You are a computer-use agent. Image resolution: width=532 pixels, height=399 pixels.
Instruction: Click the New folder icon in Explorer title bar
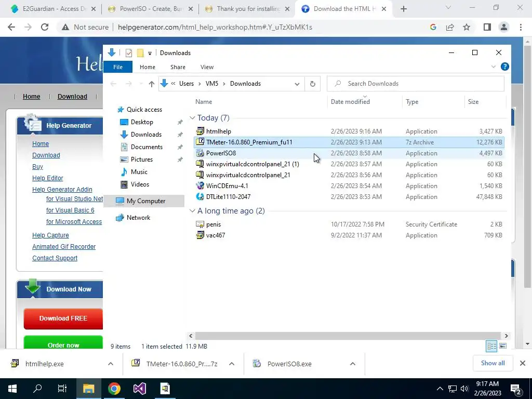click(140, 53)
